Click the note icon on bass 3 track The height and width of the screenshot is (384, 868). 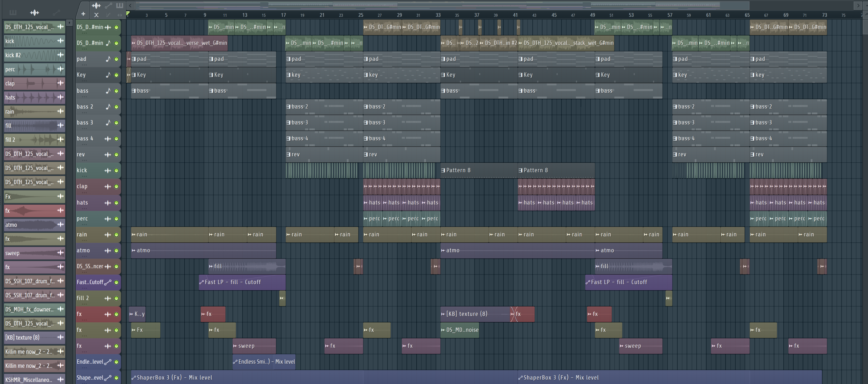(x=108, y=122)
